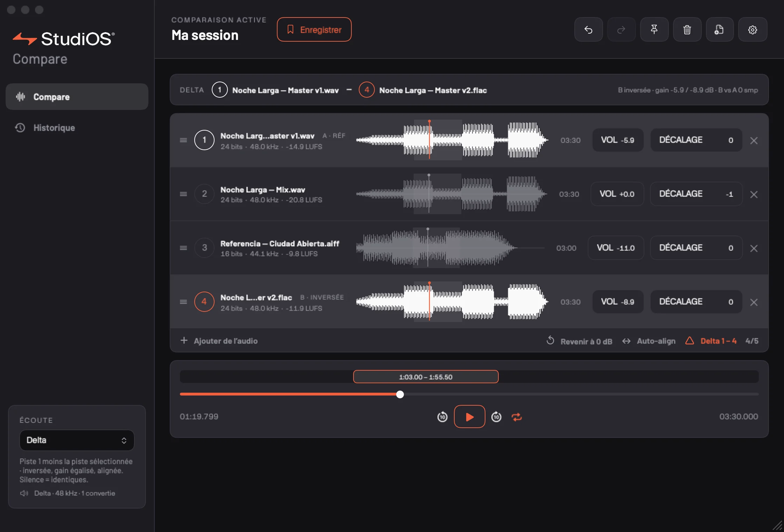Pin the session with pushpin icon
The height and width of the screenshot is (532, 784).
point(654,30)
